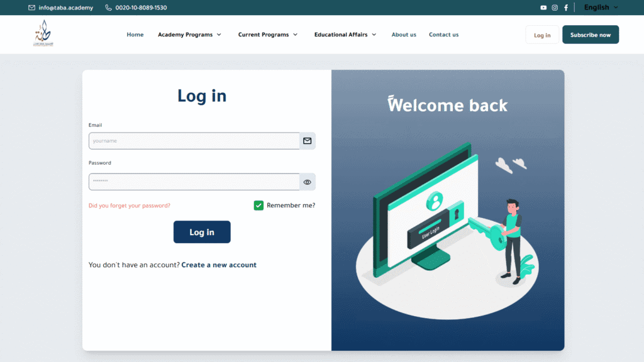644x362 pixels.
Task: Expand the Current Programs menu
Action: [268, 35]
